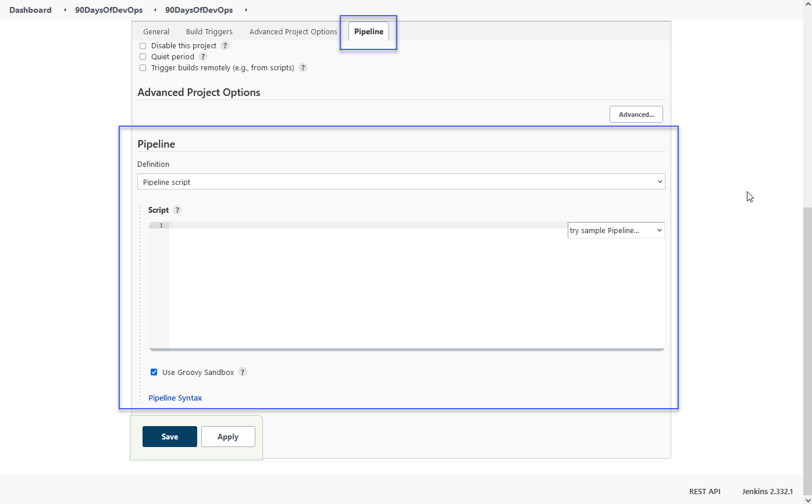Switch to the Build Triggers tab
Viewport: 812px width, 504px height.
click(x=209, y=32)
